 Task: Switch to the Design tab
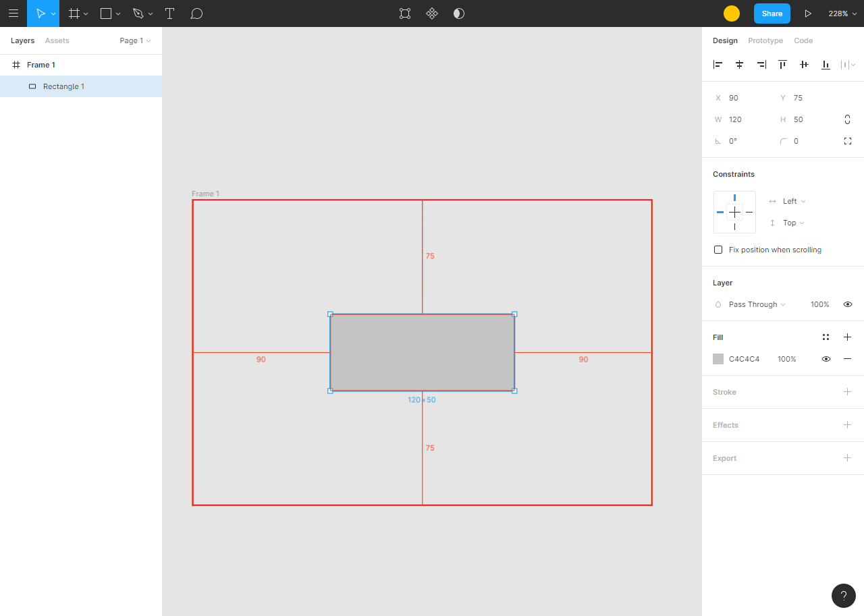(725, 40)
